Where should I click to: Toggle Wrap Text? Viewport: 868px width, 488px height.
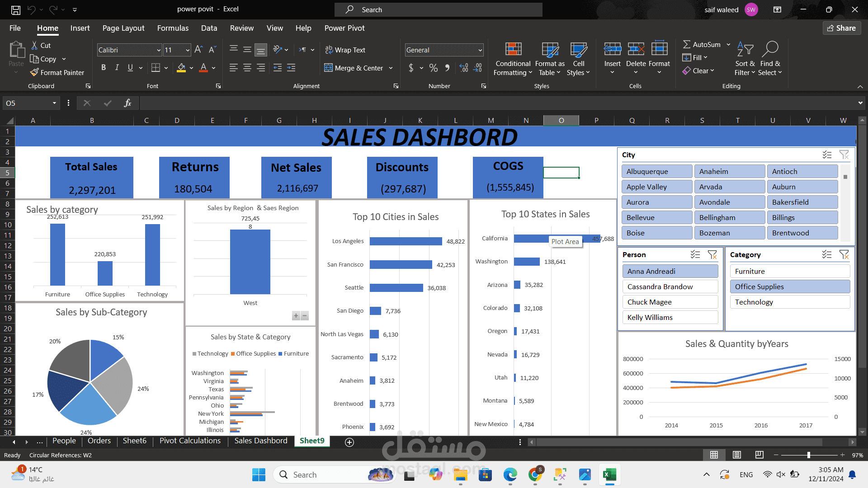(x=345, y=50)
